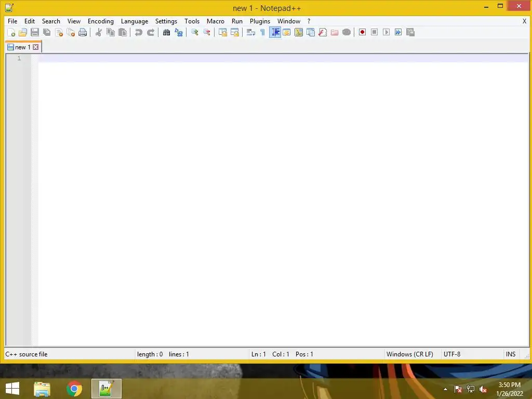Viewport: 532px width, 399px height.
Task: Start macro recording with red dot
Action: tap(362, 32)
